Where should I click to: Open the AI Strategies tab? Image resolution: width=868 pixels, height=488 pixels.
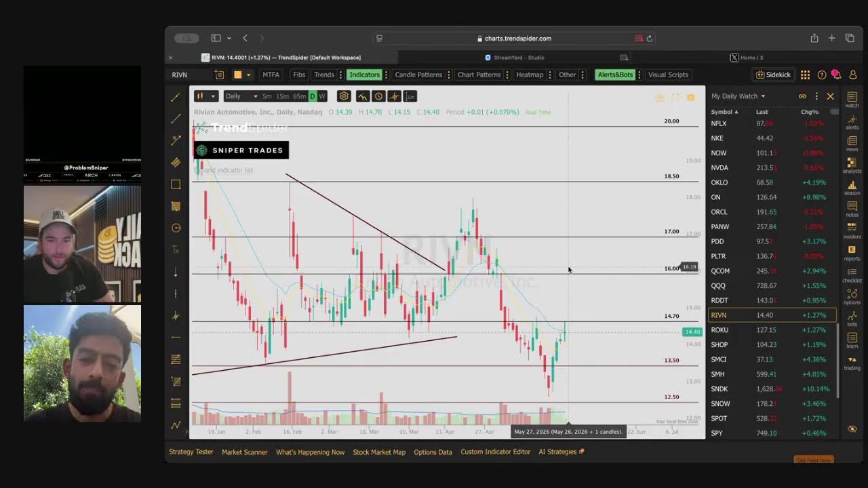[561, 452]
